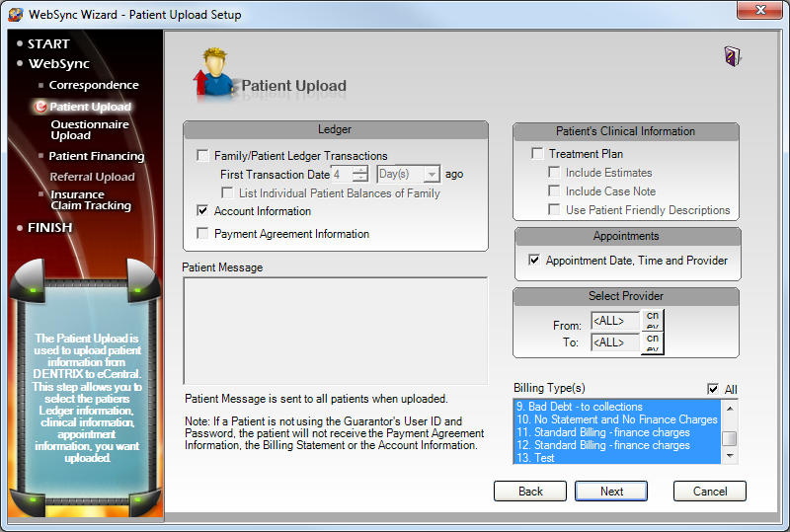
Task: Click the From provider search button
Action: click(x=653, y=321)
